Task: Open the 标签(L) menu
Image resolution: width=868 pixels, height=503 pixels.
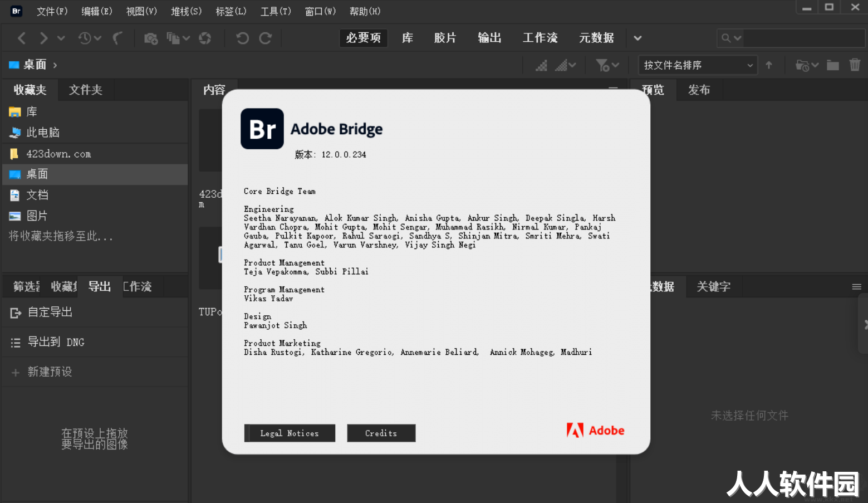Action: pos(231,11)
